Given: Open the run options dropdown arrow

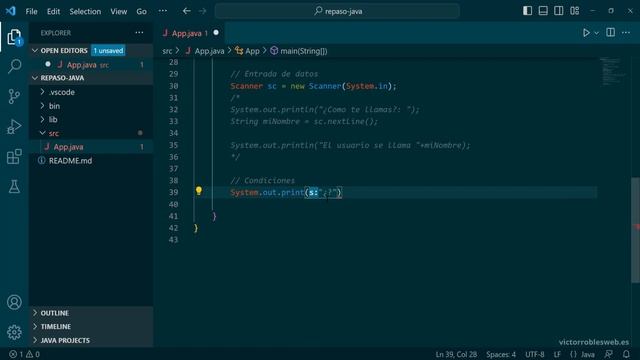Looking at the screenshot, I should (596, 33).
